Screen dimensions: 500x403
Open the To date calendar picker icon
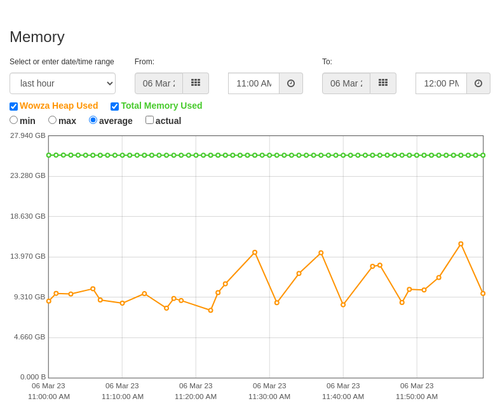point(383,83)
